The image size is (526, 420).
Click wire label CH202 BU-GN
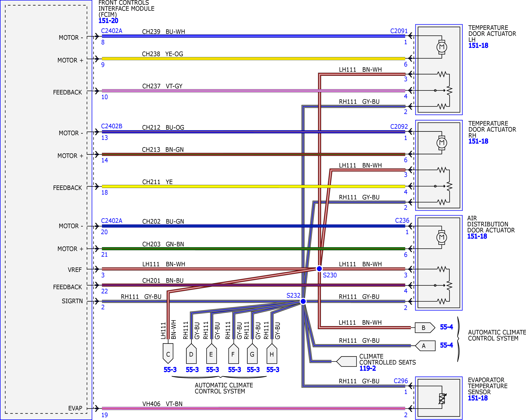coord(163,222)
